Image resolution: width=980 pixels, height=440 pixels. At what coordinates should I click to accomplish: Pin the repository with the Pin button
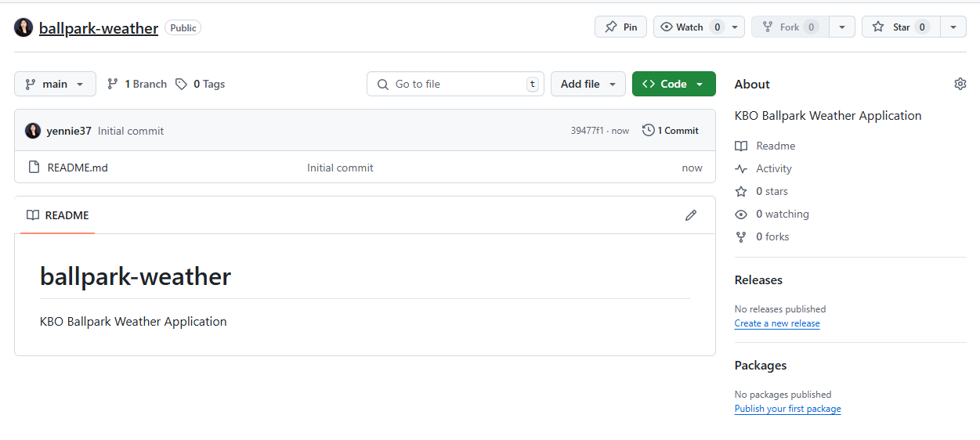(620, 27)
